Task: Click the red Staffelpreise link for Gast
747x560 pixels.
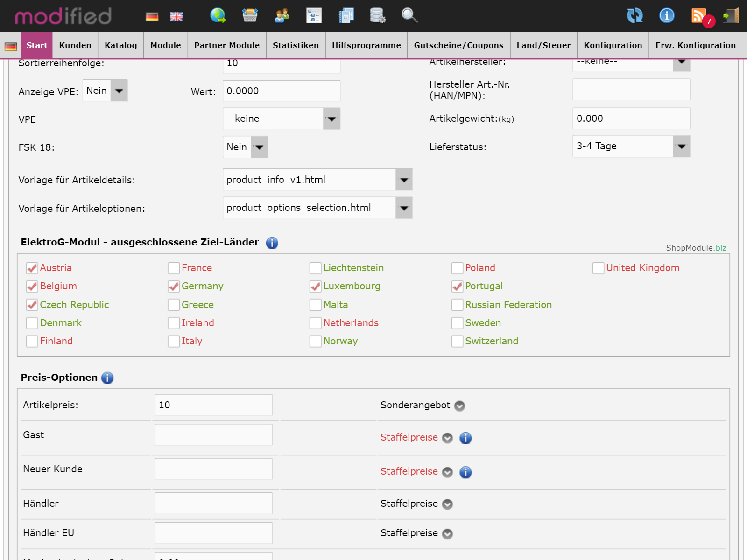Action: [409, 438]
